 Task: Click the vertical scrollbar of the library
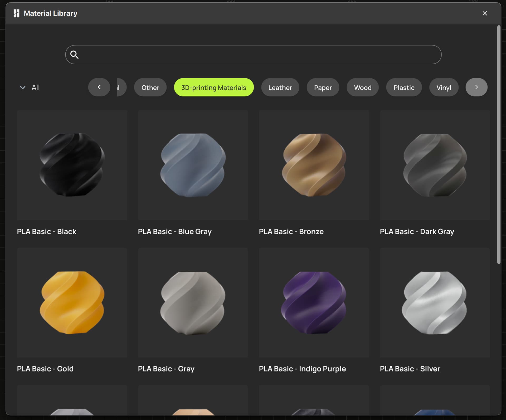[x=499, y=144]
